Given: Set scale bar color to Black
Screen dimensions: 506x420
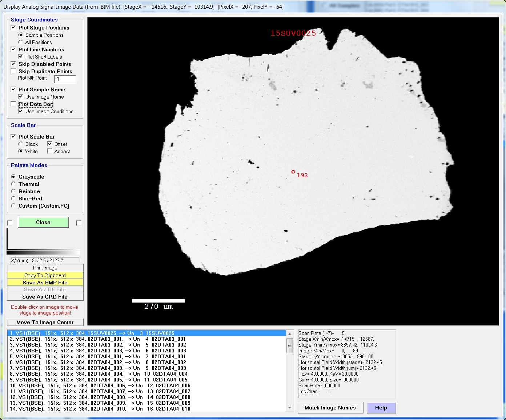Looking at the screenshot, I should tap(21, 144).
